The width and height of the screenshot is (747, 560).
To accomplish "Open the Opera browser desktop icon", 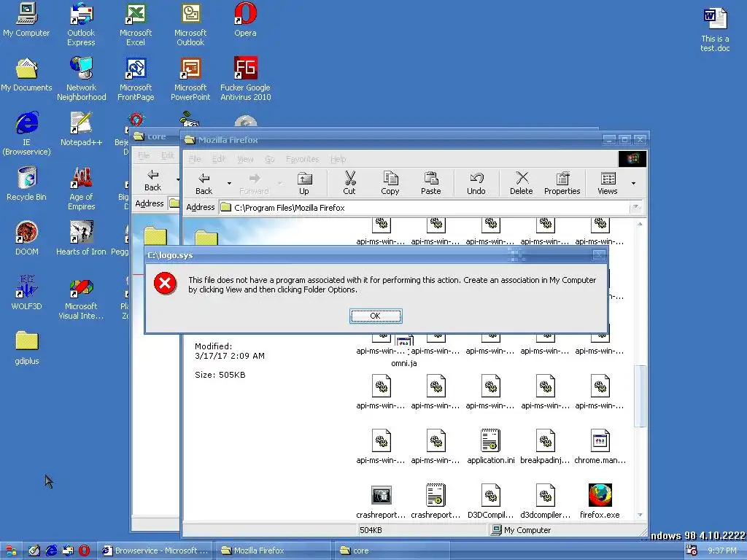I will click(x=245, y=20).
